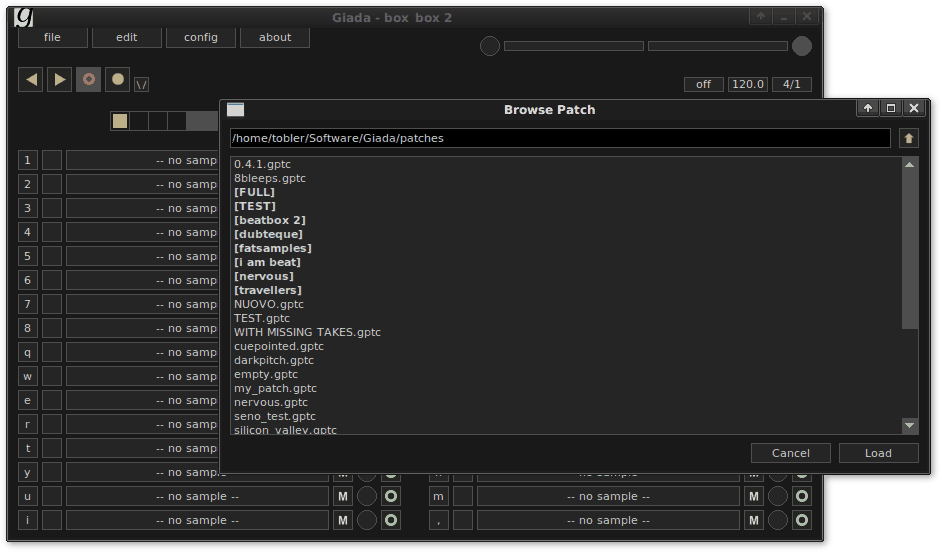Image resolution: width=941 pixels, height=552 pixels.
Task: Click the master output volume knob
Action: pos(802,46)
